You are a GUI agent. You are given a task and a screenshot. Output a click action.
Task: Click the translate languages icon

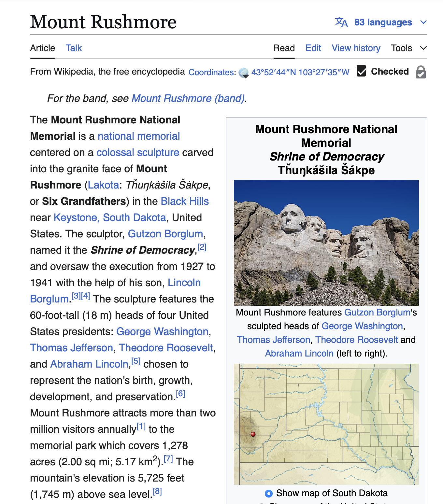[341, 22]
